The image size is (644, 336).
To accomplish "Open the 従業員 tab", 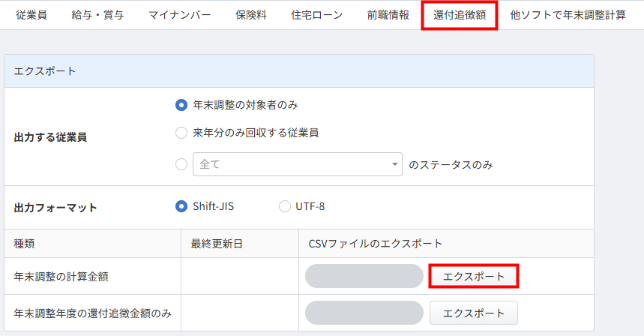I will 31,15.
